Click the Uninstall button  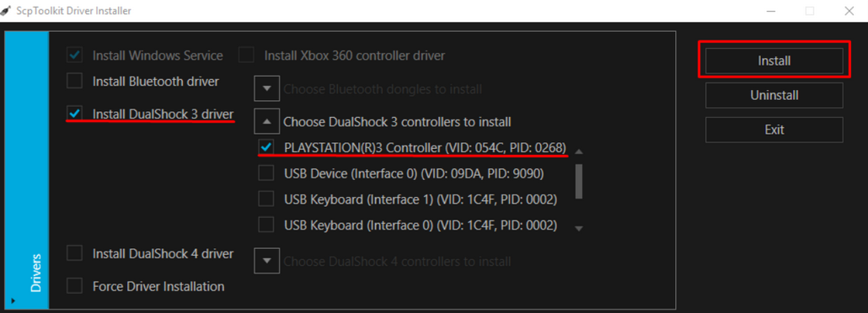[x=774, y=95]
